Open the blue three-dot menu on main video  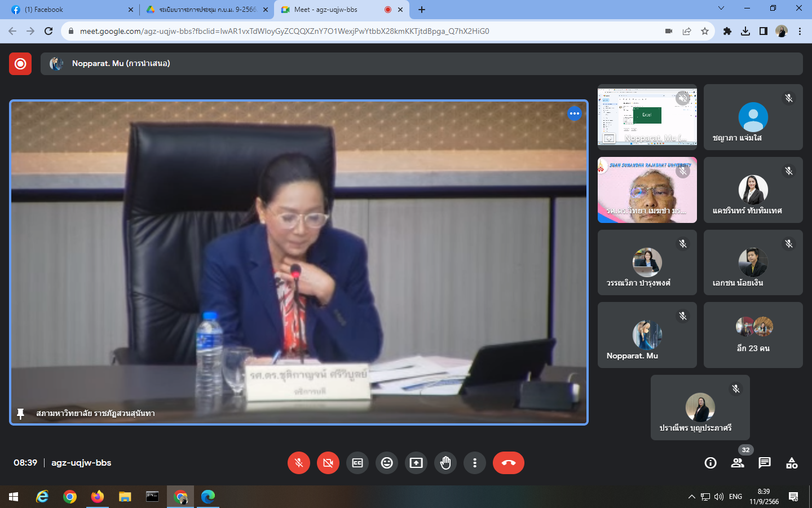coord(574,113)
